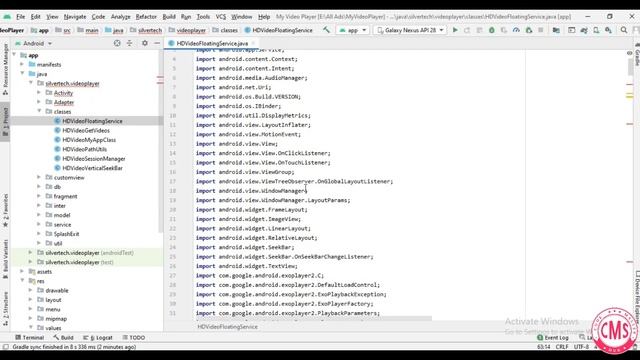Toggle the Resource Manager side tab
The width and height of the screenshot is (640, 360).
5,69
